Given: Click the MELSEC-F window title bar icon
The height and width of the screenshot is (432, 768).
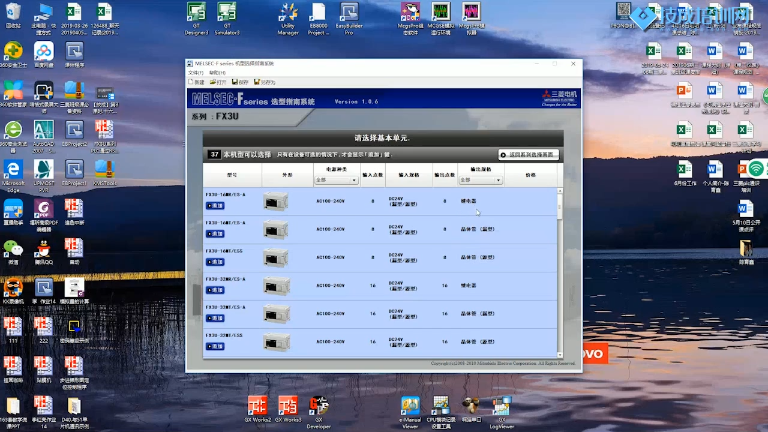Looking at the screenshot, I should pyautogui.click(x=190, y=64).
